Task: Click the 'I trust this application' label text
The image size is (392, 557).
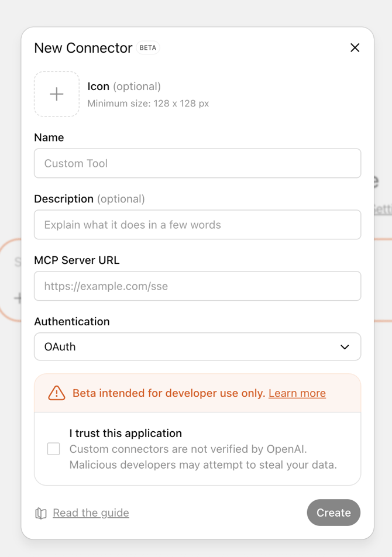Action: (x=125, y=434)
